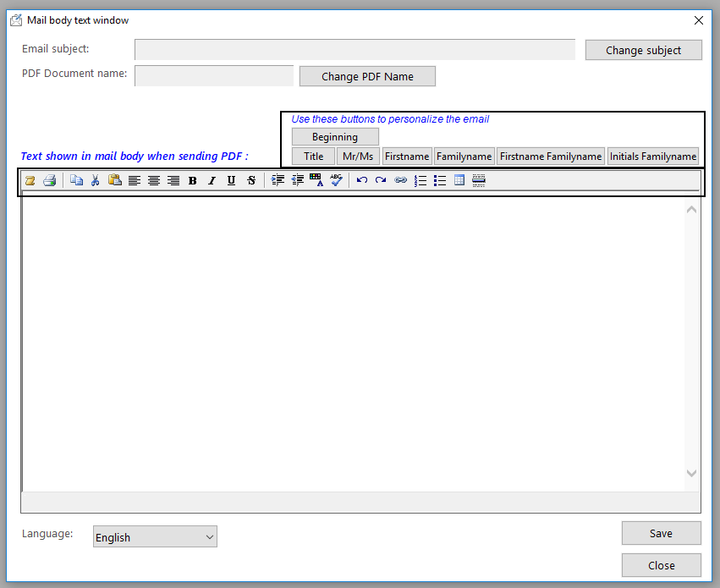720x588 pixels.
Task: Select the Strikethrough icon
Action: [x=250, y=180]
